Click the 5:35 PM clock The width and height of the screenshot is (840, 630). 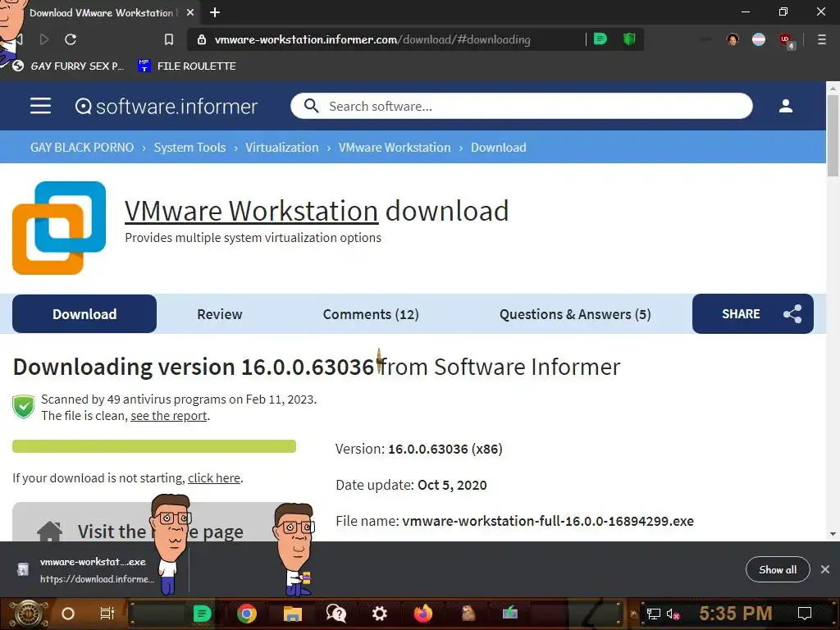[x=736, y=613]
